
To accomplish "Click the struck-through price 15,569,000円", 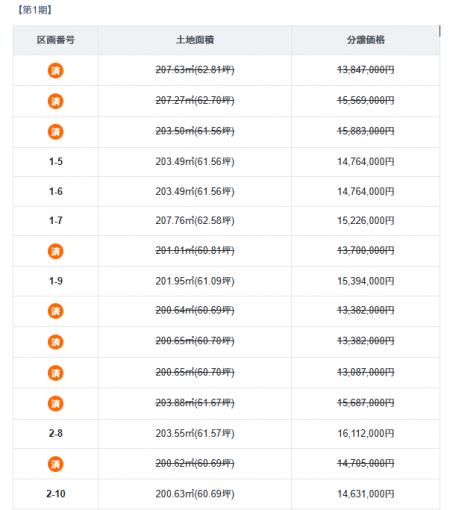I will point(366,100).
